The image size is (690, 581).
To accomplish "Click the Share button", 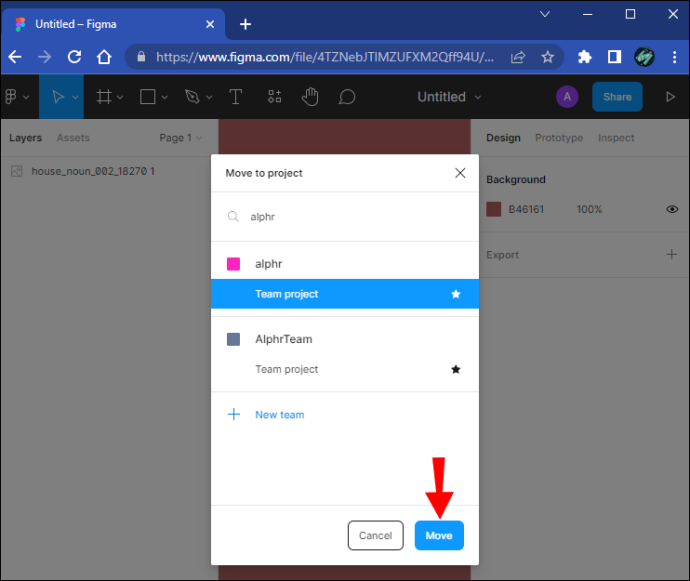I will (617, 96).
